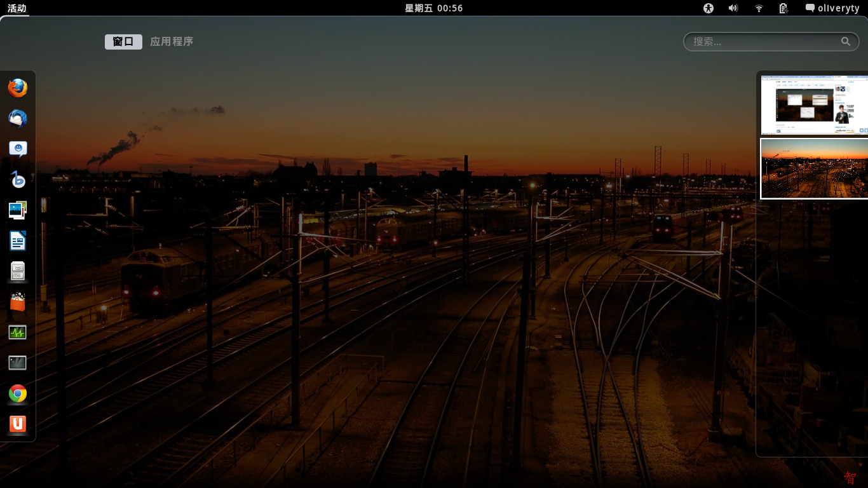
Task: Launch Banshee media player from the dock
Action: [x=18, y=180]
